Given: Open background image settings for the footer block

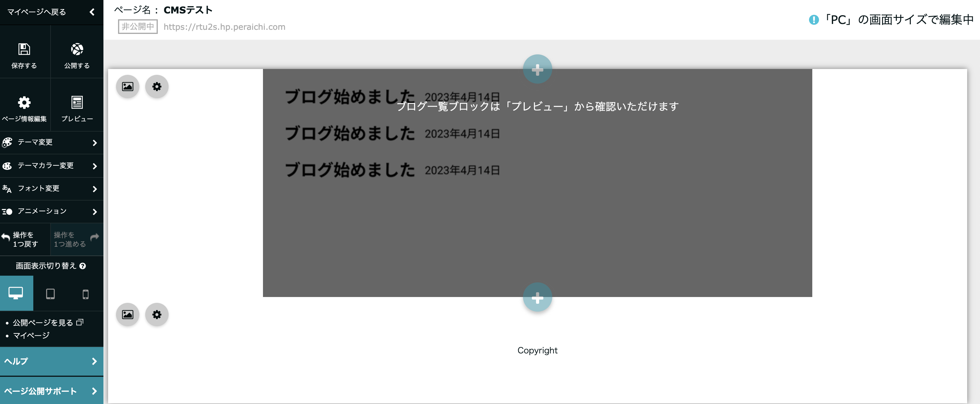Looking at the screenshot, I should (128, 315).
